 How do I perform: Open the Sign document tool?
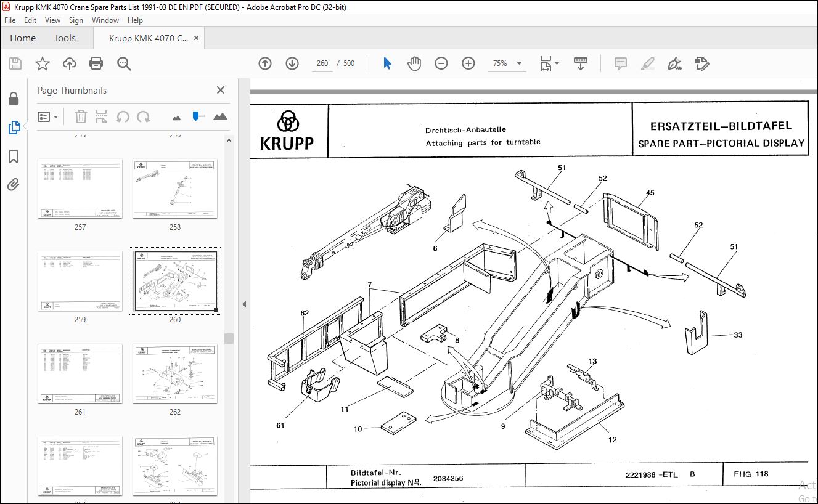point(674,63)
